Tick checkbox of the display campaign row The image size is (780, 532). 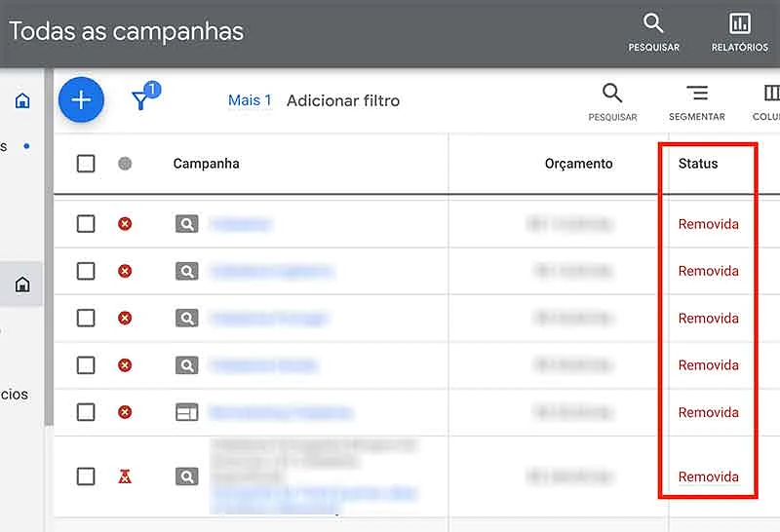tap(86, 412)
